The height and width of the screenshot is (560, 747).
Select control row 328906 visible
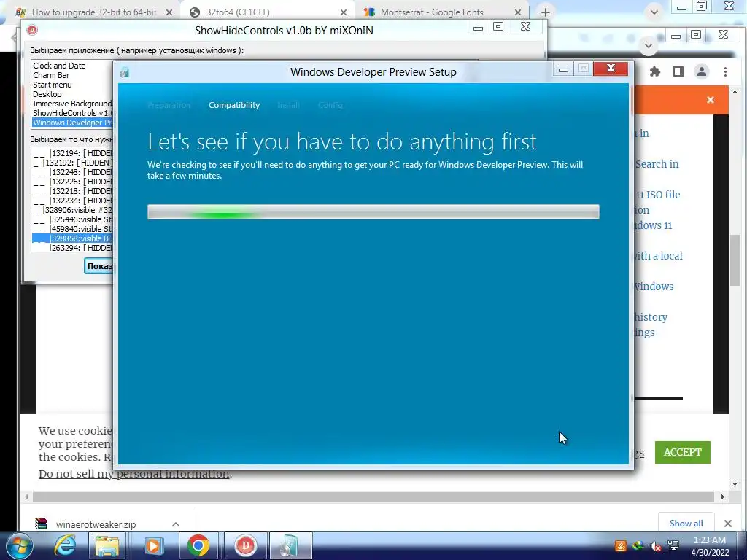pos(72,210)
